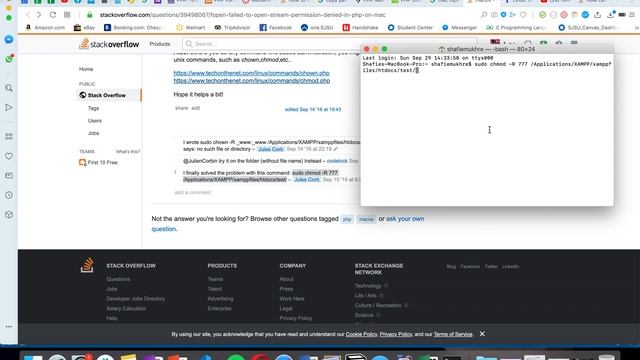This screenshot has height=360, width=640.
Task: Click the Stack Overflow logo in header
Action: [x=109, y=44]
